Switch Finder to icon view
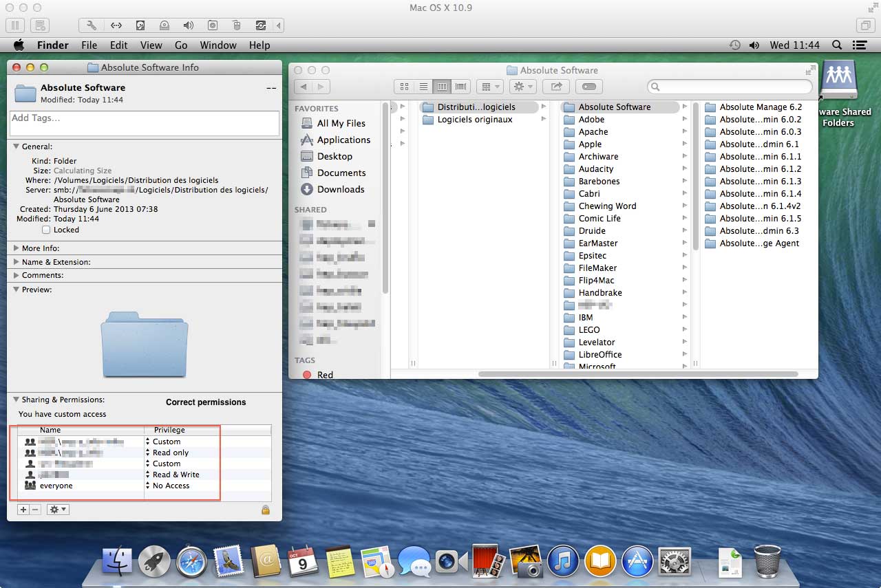 tap(404, 87)
